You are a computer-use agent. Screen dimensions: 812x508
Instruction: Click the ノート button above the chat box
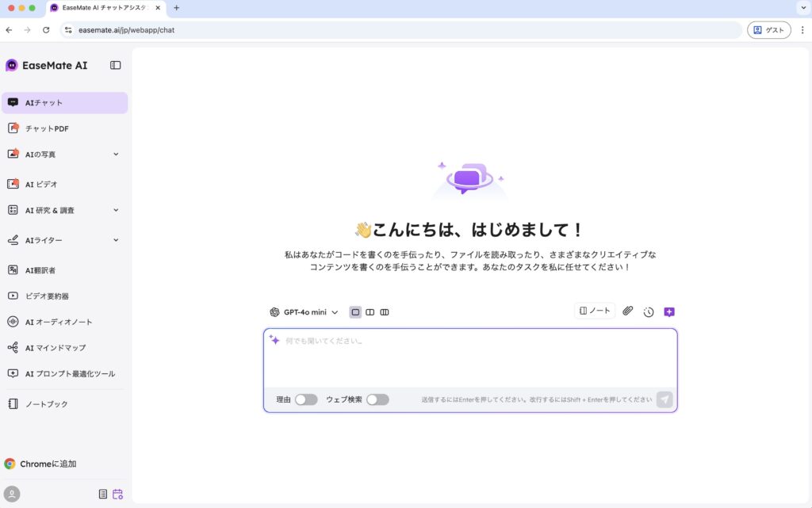click(595, 311)
